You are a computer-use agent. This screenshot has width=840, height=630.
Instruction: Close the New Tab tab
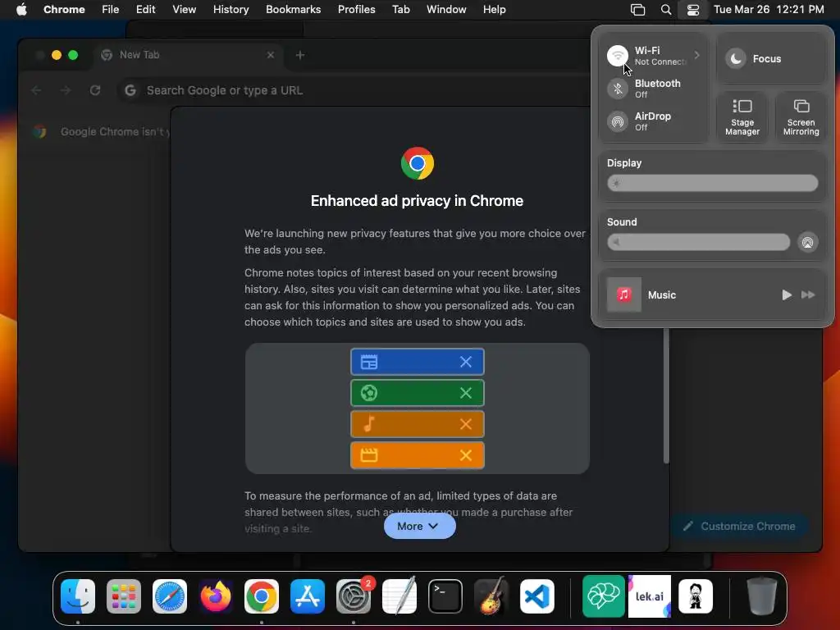[x=271, y=55]
